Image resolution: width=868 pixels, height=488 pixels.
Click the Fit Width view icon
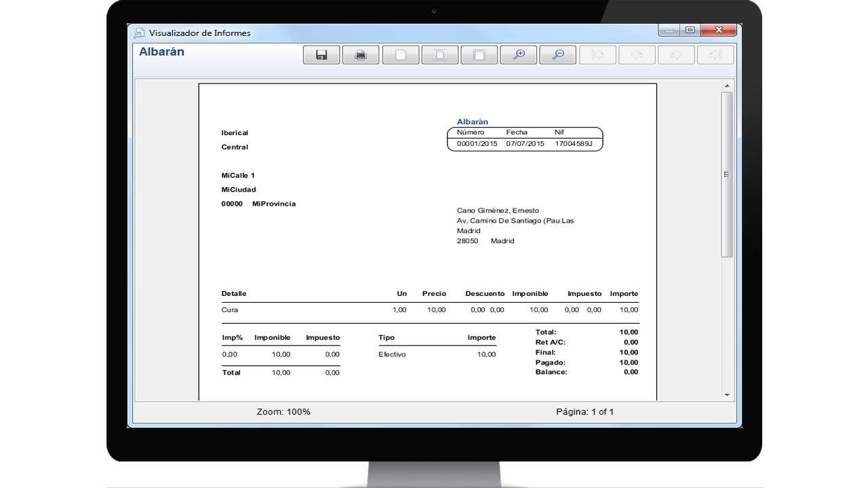(479, 55)
